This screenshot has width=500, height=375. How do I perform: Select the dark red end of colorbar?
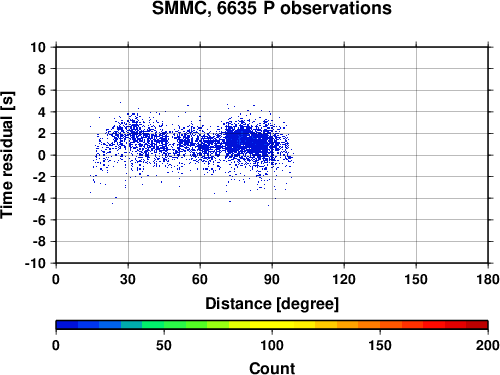(x=477, y=325)
